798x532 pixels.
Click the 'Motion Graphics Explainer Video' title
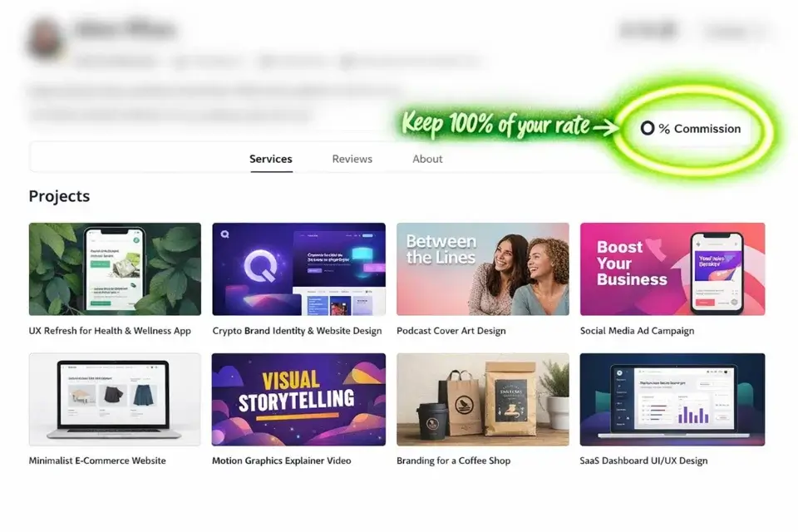click(282, 461)
